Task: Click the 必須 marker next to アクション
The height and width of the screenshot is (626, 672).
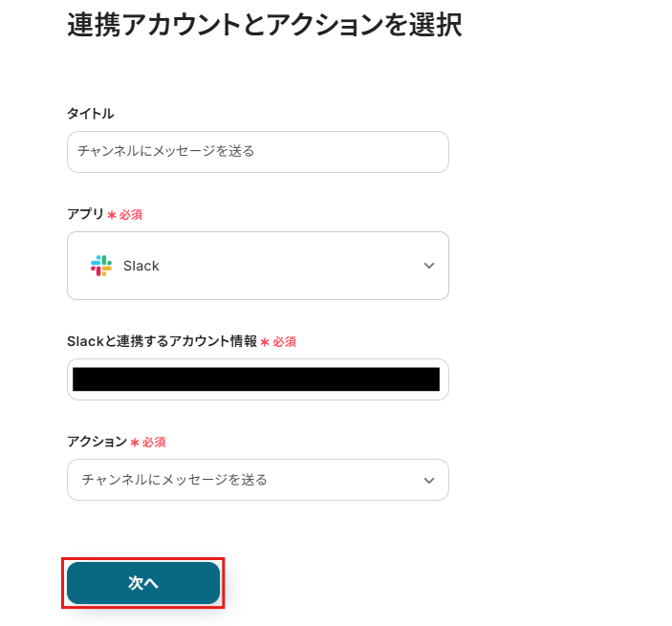Action: tap(154, 443)
